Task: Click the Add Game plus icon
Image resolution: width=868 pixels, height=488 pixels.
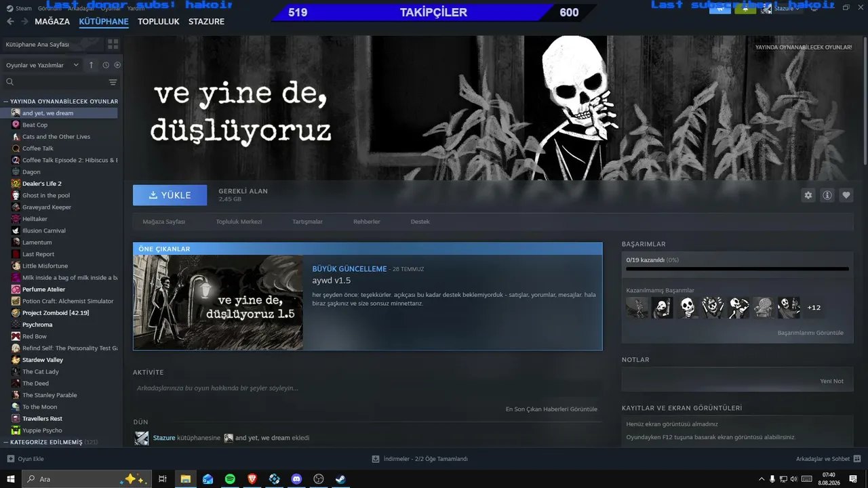Action: (x=10, y=459)
